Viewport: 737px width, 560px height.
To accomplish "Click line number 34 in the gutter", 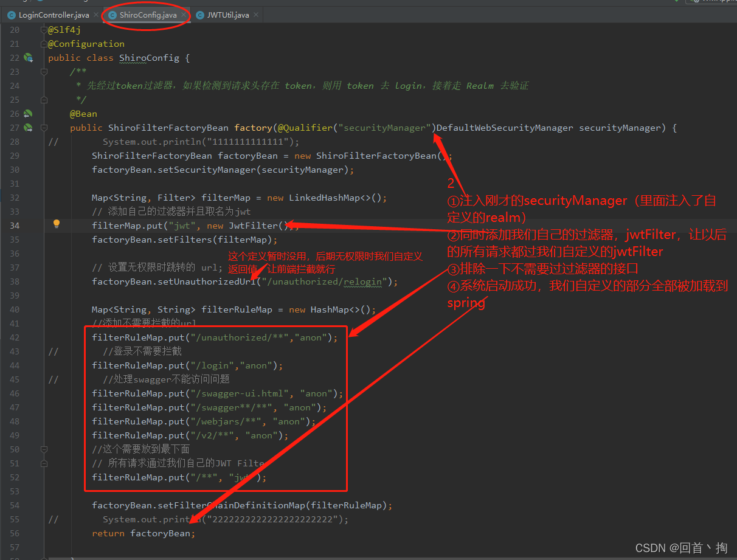I will [x=14, y=226].
